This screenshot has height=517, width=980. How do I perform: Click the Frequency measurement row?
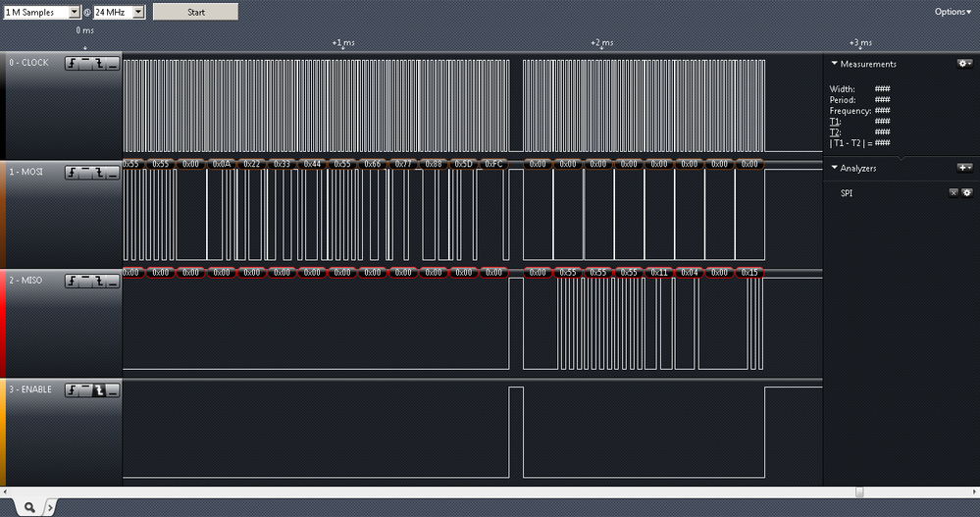click(x=860, y=111)
